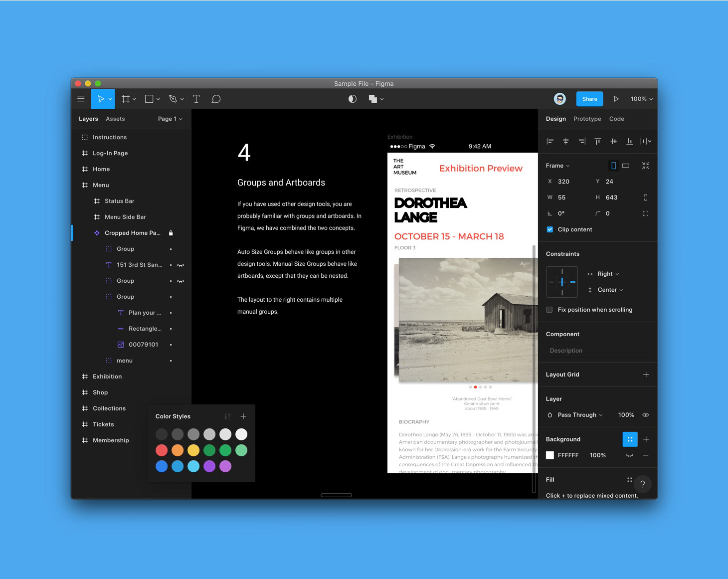
Task: Open Pass Through blend mode dropdown
Action: coord(580,415)
